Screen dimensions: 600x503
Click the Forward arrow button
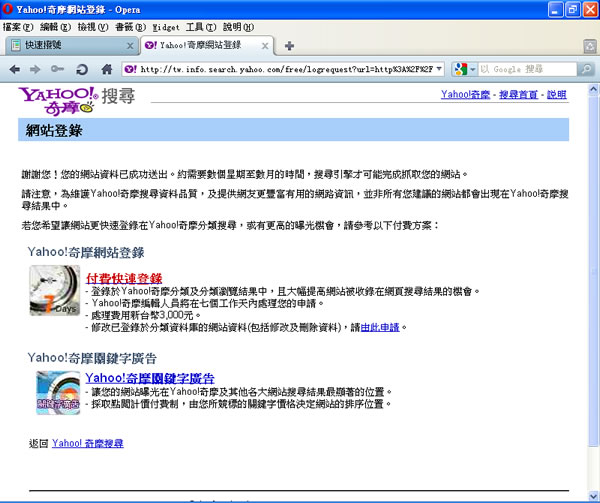point(35,69)
